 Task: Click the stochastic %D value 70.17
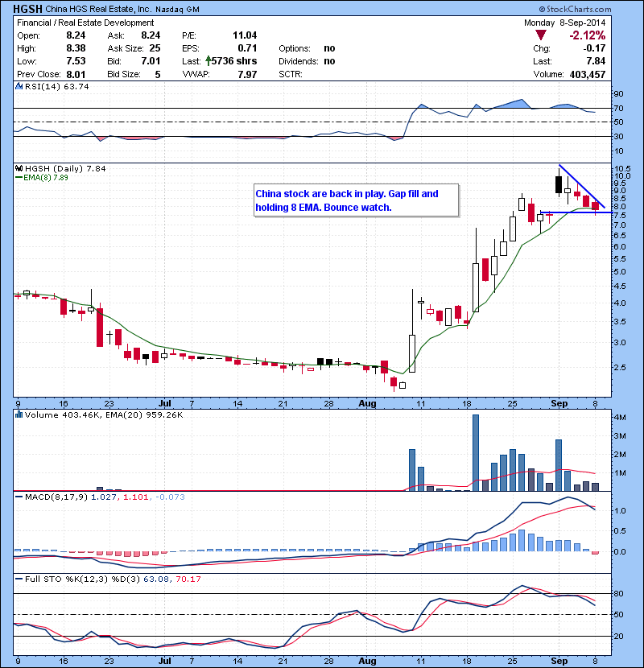188,579
